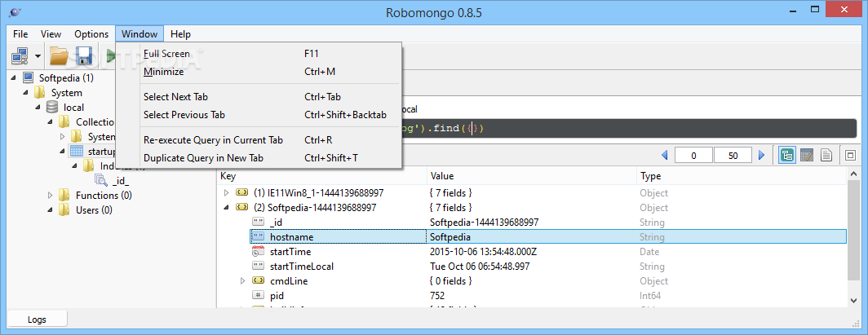
Task: Choose Minimize from Window menu
Action: pos(259,71)
